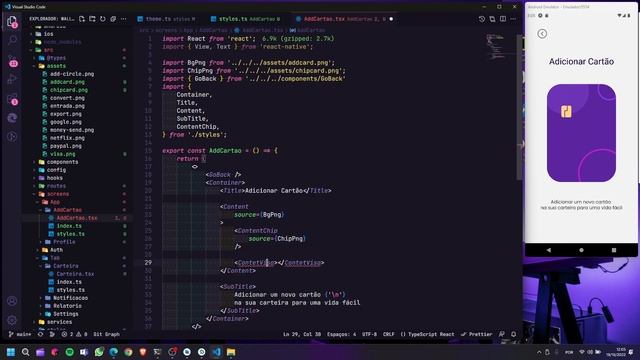Open Windows Start menu
Viewport: 640px width, 360px height.
(11, 352)
